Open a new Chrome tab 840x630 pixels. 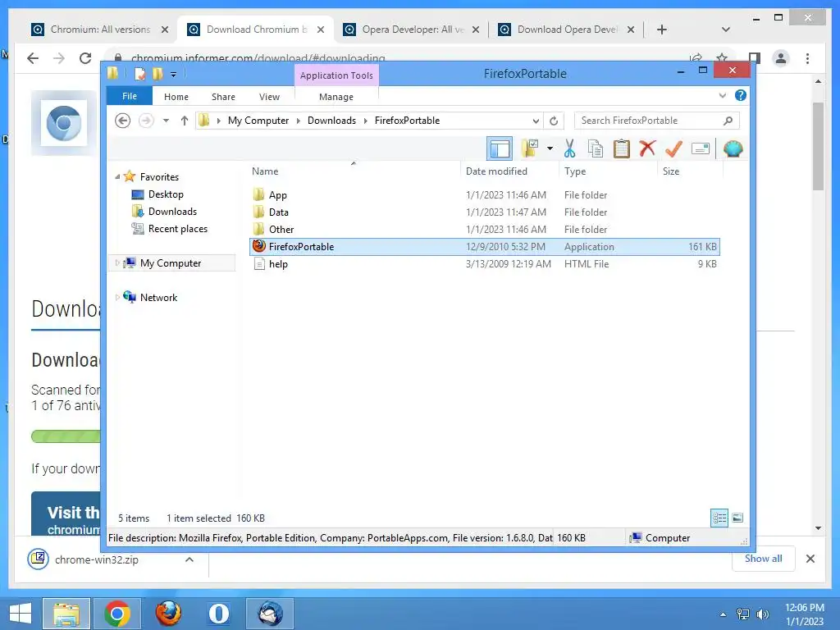[x=662, y=30]
